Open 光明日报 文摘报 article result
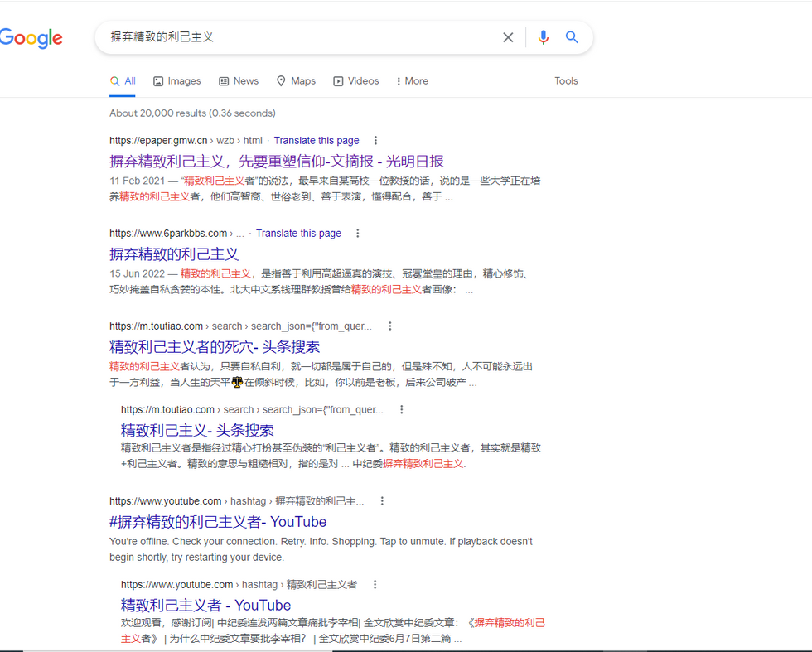 pyautogui.click(x=277, y=161)
